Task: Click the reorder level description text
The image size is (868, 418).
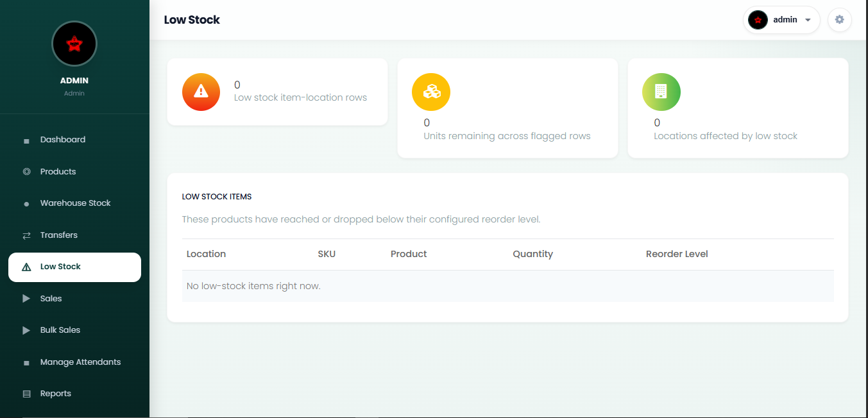Action: pyautogui.click(x=361, y=219)
